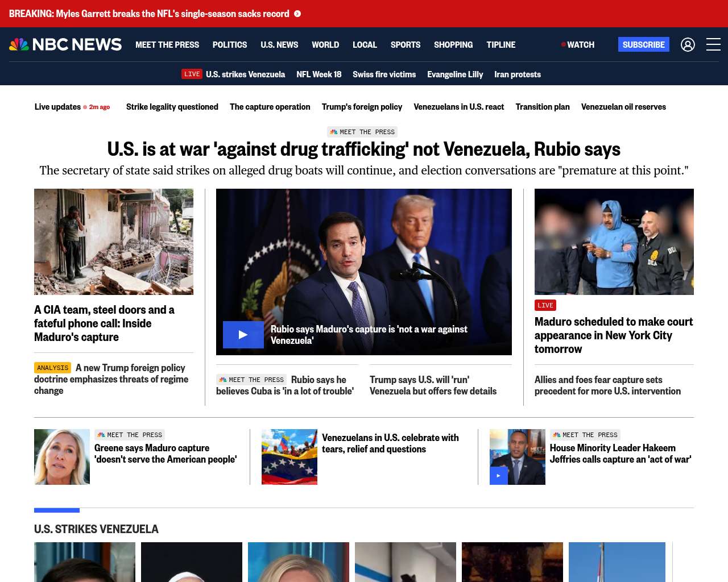
Task: Open the user account profile icon
Action: point(688,44)
